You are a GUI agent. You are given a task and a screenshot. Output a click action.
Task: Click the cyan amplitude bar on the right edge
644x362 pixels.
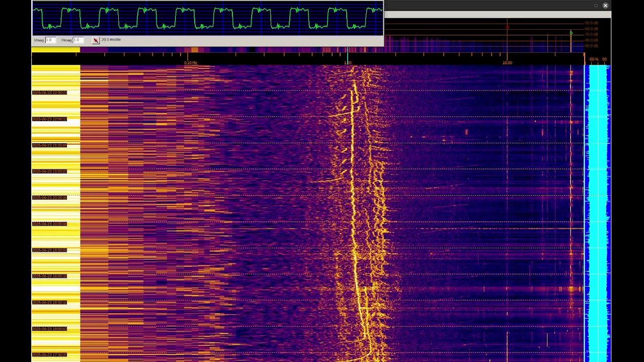(x=597, y=213)
